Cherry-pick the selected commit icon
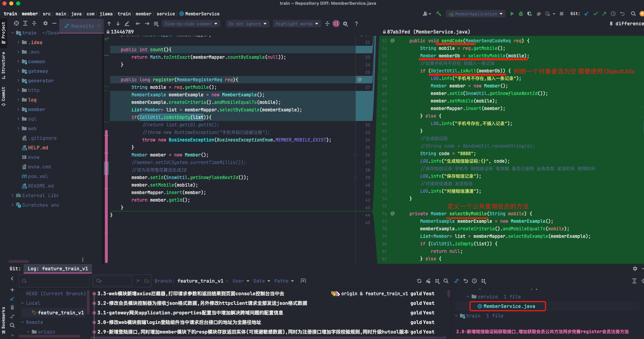644x339 pixels. pos(428,281)
